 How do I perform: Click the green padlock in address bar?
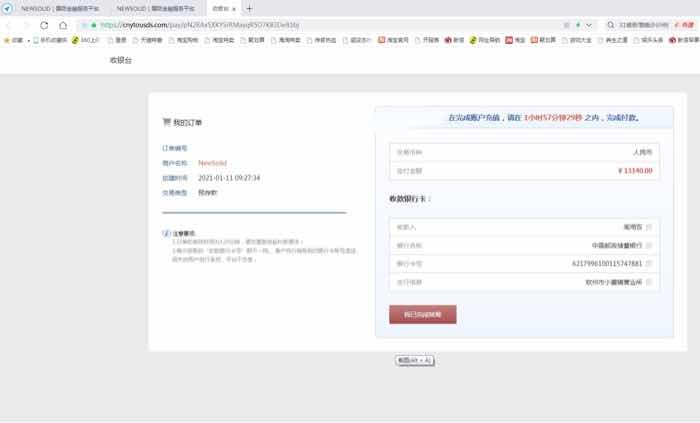tap(94, 25)
